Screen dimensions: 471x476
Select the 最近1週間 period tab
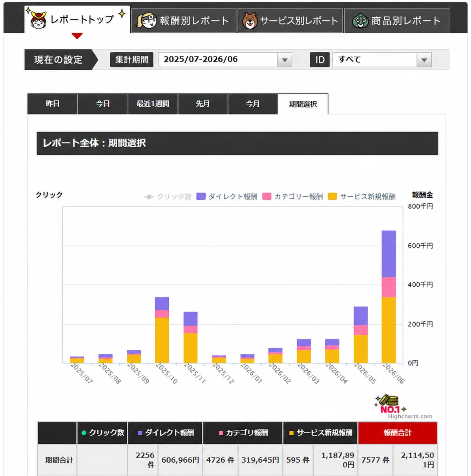[x=153, y=104]
